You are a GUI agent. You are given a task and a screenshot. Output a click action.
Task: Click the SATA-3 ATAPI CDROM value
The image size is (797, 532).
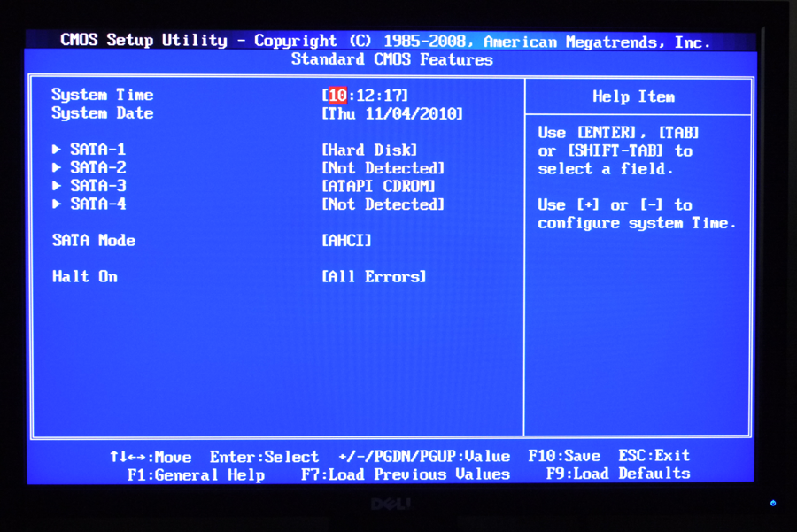(379, 187)
